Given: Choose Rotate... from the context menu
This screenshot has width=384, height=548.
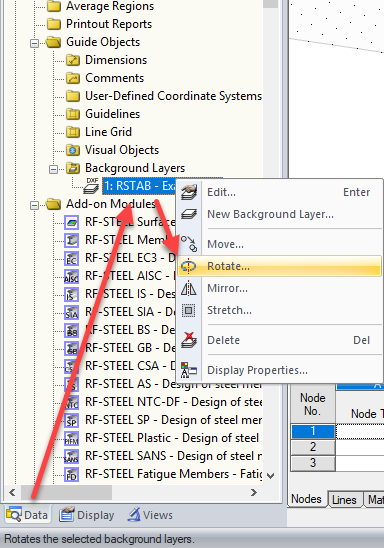Looking at the screenshot, I should pyautogui.click(x=280, y=266).
